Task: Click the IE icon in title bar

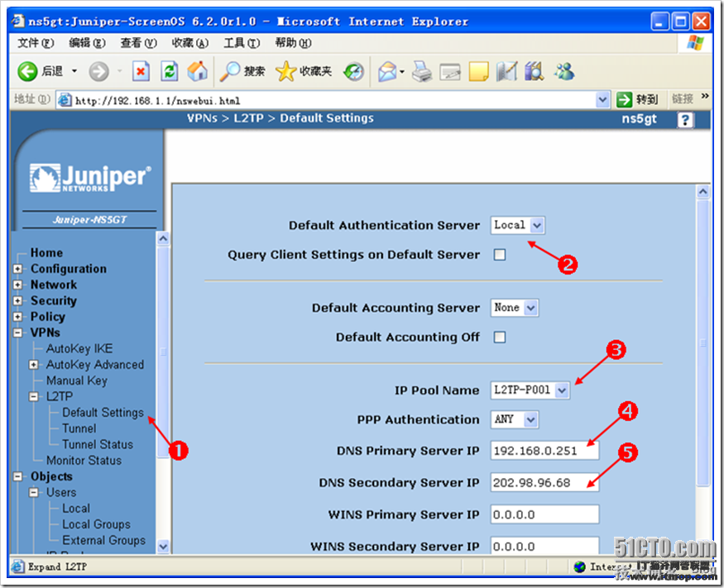Action: (x=18, y=21)
